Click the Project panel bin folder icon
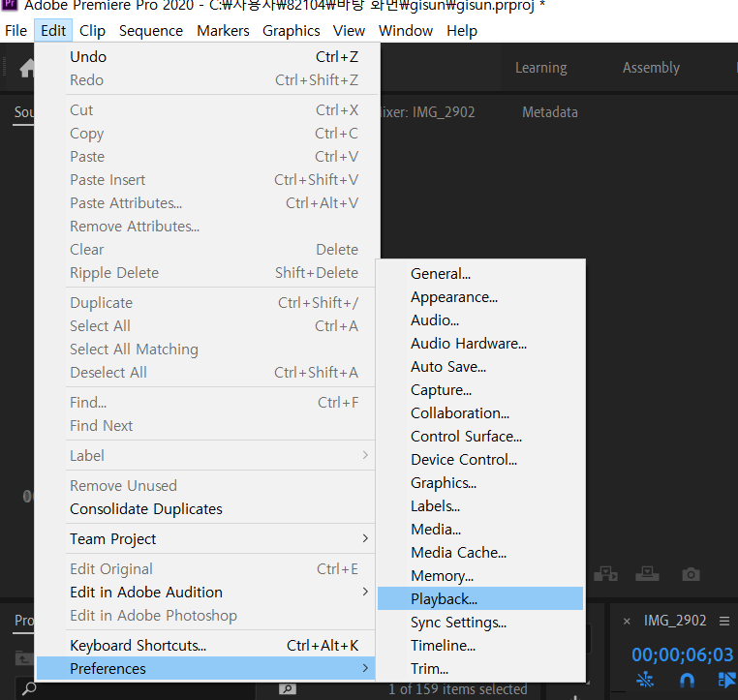 [x=23, y=658]
